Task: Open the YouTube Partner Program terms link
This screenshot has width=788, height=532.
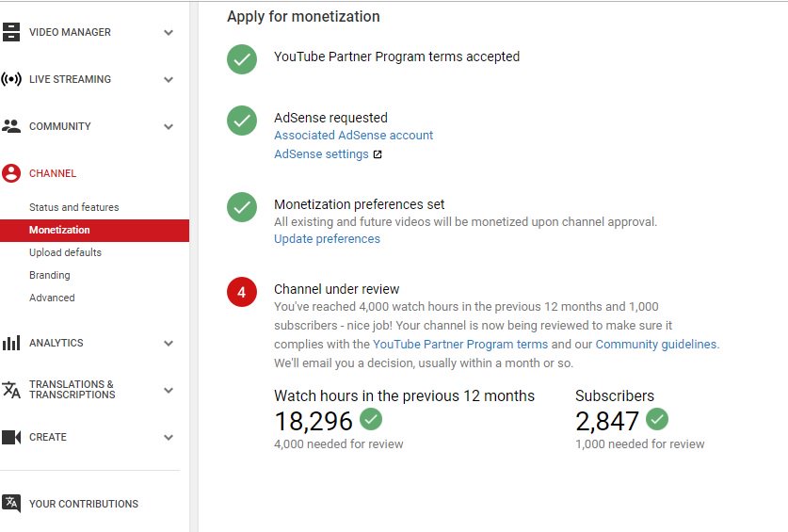Action: (x=460, y=345)
